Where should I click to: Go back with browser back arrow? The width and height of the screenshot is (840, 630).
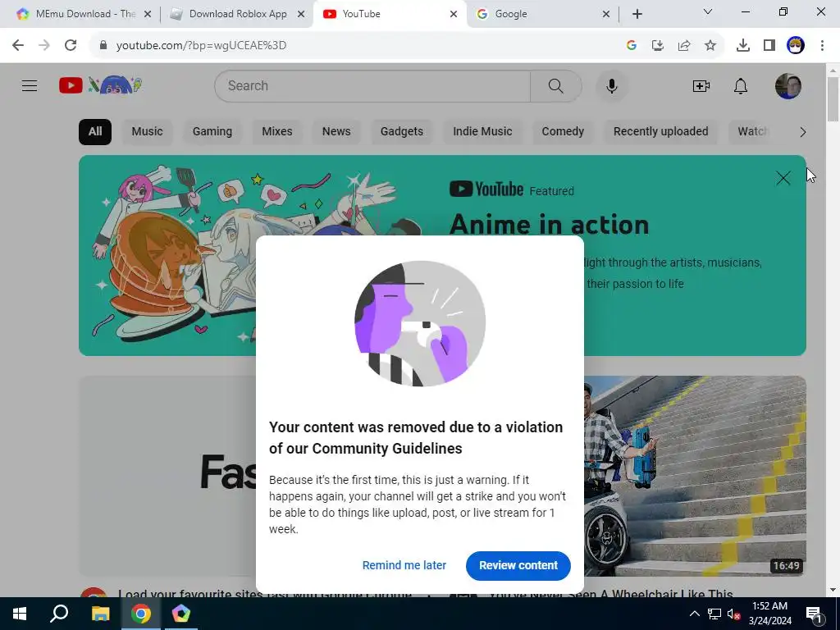point(18,45)
